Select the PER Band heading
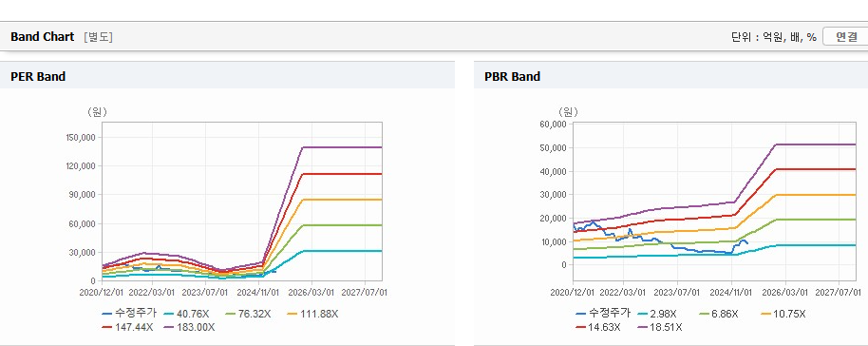 [38, 76]
